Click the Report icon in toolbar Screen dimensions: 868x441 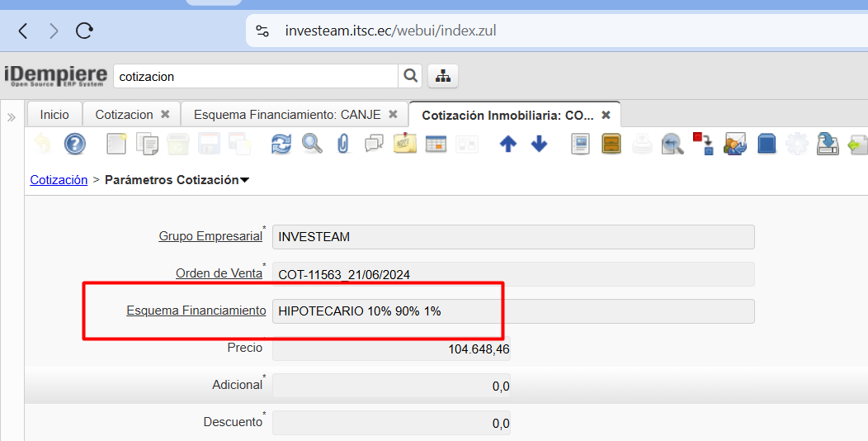click(x=581, y=145)
